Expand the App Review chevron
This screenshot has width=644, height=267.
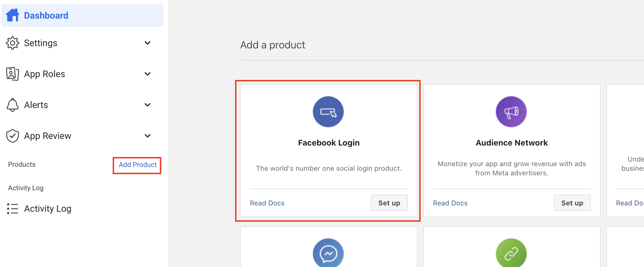[148, 136]
